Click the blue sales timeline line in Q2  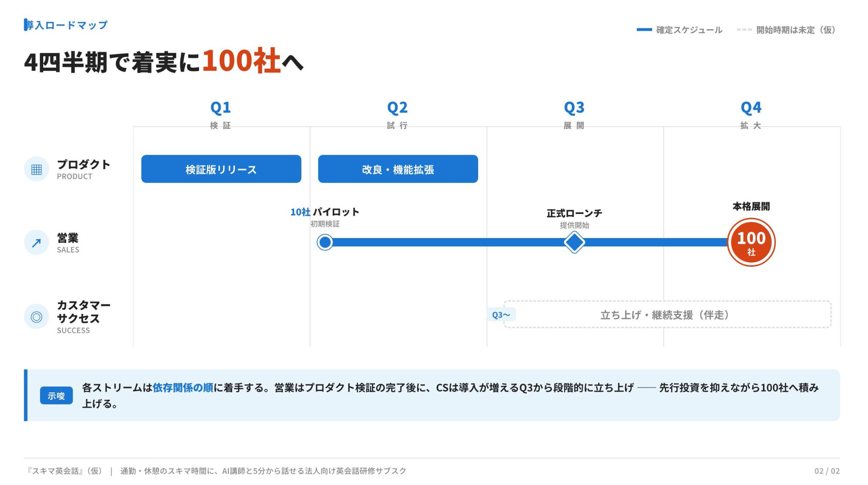click(410, 242)
